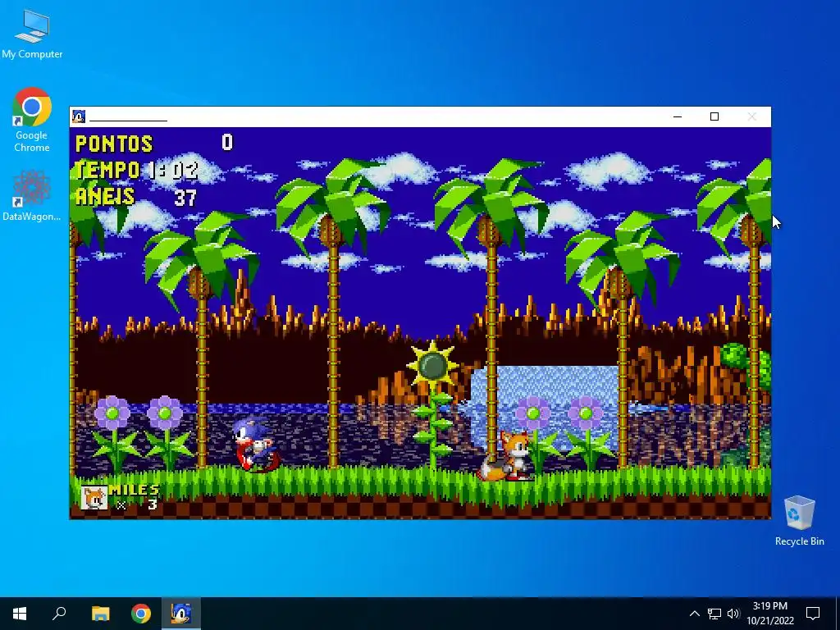Minimize the Sonic game window
This screenshot has width=840, height=630.
[678, 116]
